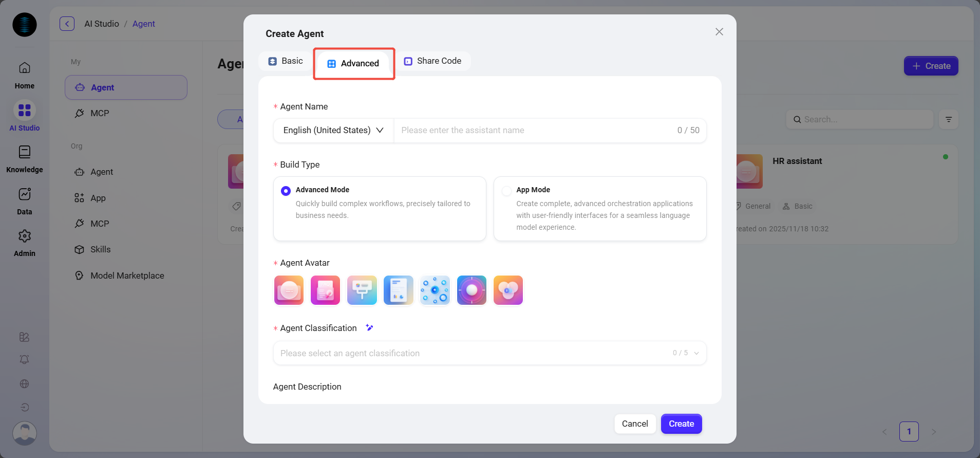Open the Data section icon

24,194
